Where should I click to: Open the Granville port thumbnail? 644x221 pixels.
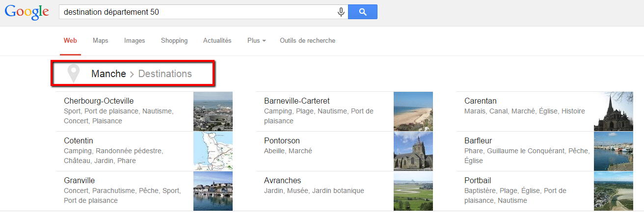(213, 191)
